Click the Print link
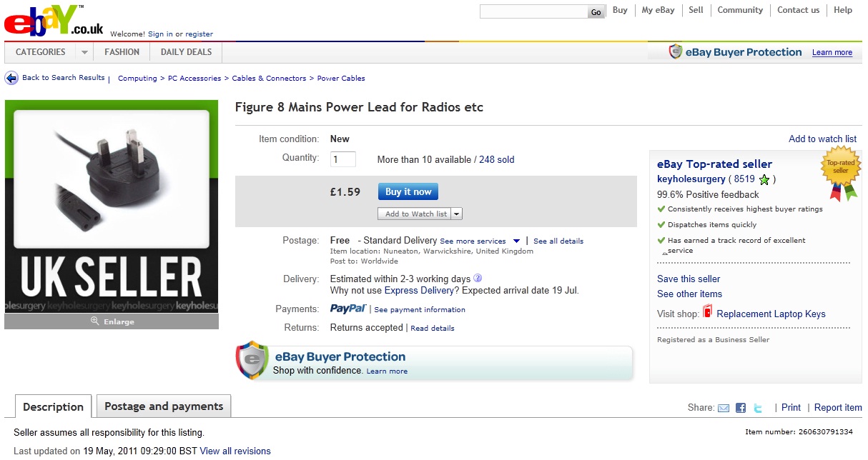The image size is (868, 460). point(791,407)
